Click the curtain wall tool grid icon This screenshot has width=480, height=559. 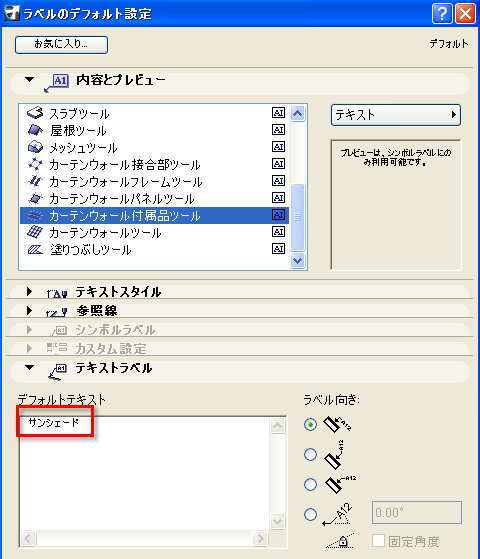35,232
